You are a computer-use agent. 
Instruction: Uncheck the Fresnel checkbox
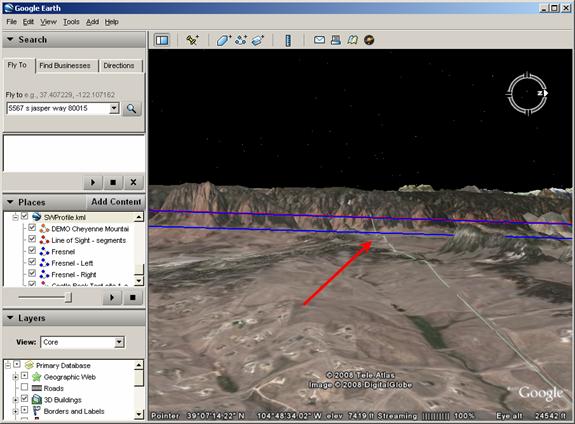(32, 251)
